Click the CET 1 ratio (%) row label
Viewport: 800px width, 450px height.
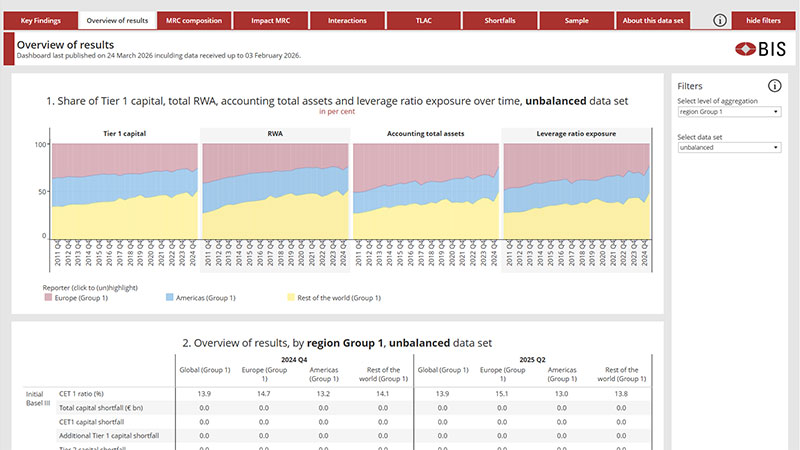click(x=81, y=394)
